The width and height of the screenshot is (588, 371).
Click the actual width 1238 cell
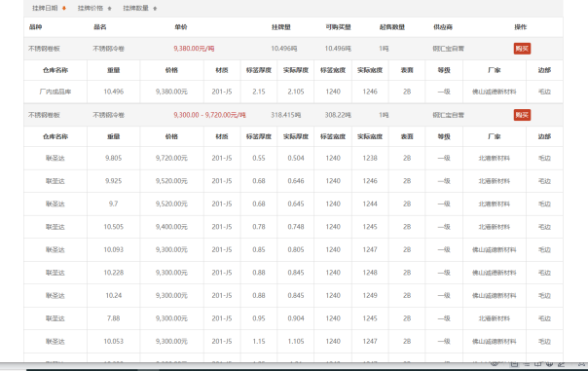(x=370, y=158)
